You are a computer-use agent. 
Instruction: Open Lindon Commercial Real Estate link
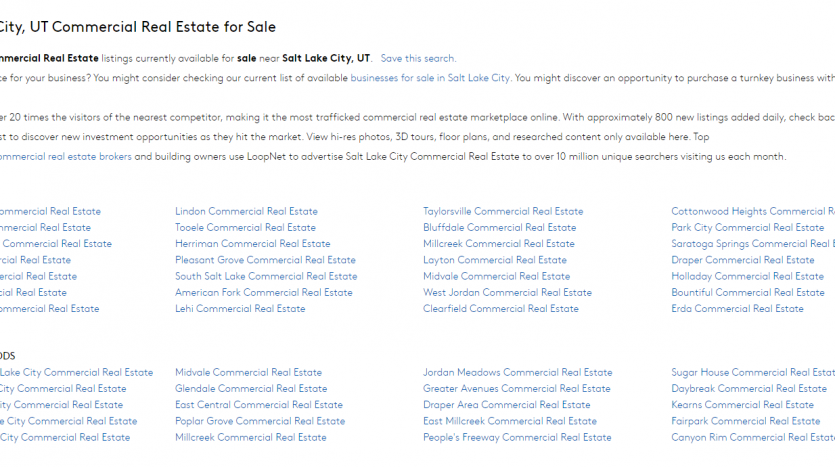click(x=246, y=212)
